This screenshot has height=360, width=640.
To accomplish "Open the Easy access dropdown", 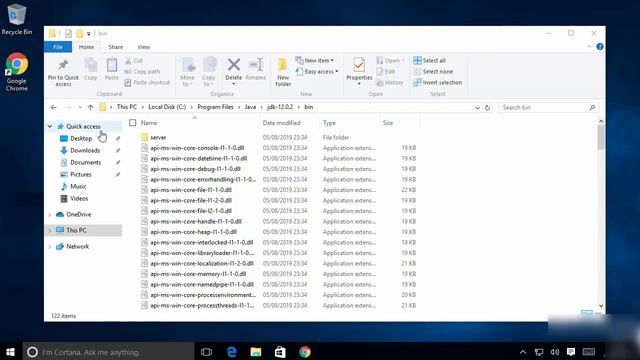I will 317,71.
